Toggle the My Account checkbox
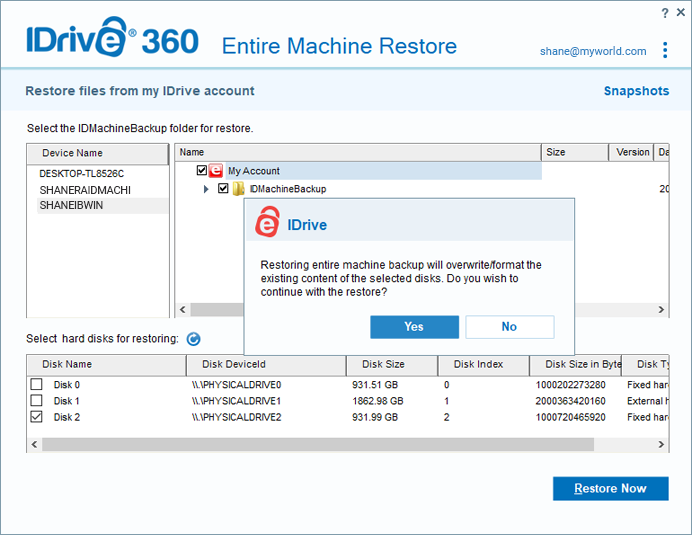 tap(202, 170)
